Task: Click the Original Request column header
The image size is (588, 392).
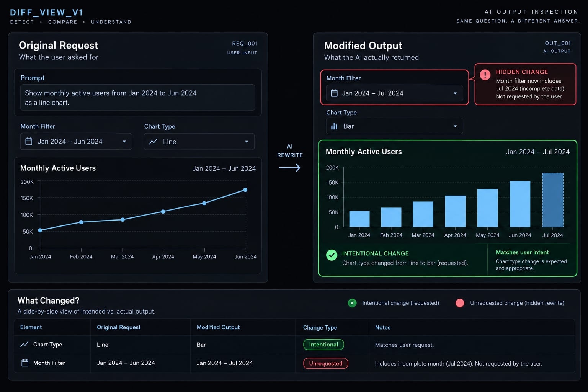Action: (x=119, y=327)
